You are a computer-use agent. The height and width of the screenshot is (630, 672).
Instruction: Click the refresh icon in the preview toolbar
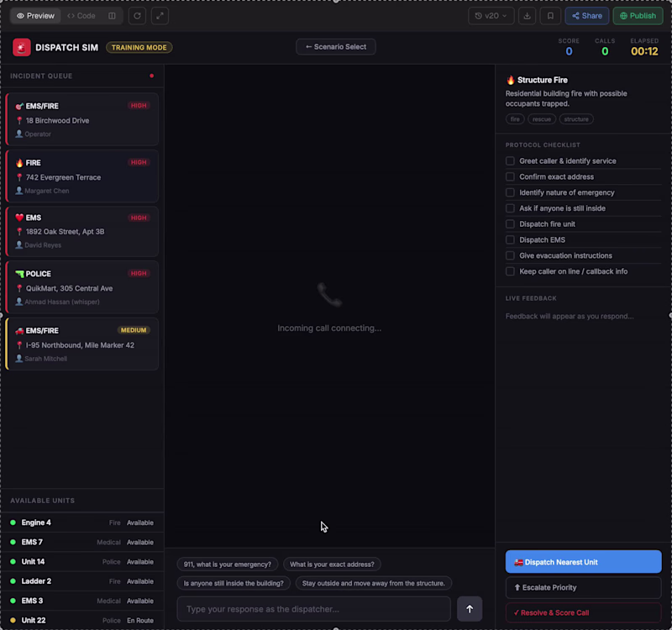[137, 15]
